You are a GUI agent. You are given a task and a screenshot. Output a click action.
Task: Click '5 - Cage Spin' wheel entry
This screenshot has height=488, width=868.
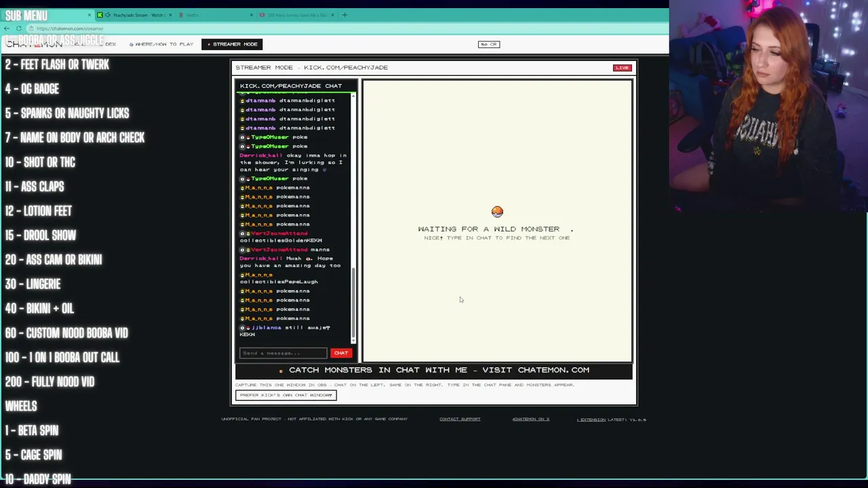[33, 455]
